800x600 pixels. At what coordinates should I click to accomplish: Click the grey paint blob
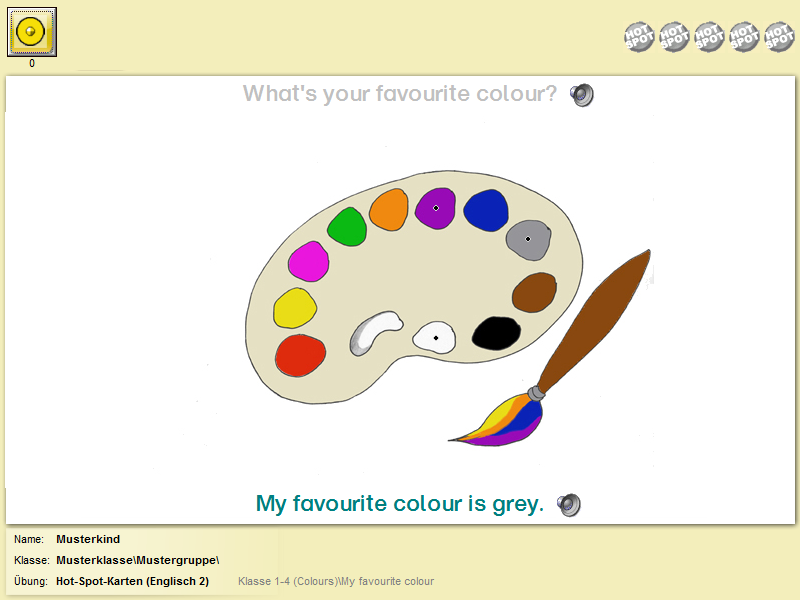[x=527, y=239]
